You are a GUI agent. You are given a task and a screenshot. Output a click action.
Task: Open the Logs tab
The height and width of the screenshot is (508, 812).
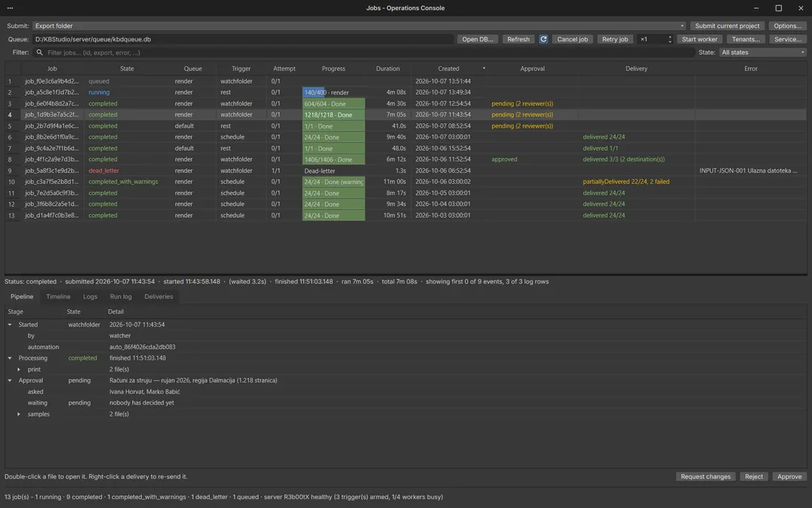90,297
